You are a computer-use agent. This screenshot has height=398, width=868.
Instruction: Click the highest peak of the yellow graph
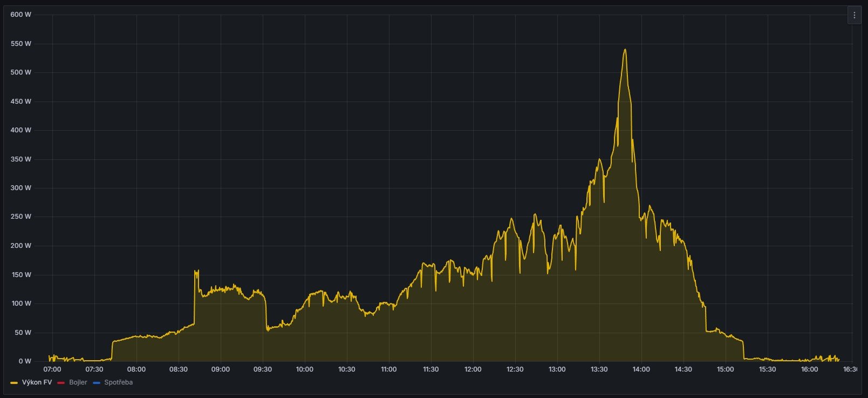pyautogui.click(x=625, y=50)
